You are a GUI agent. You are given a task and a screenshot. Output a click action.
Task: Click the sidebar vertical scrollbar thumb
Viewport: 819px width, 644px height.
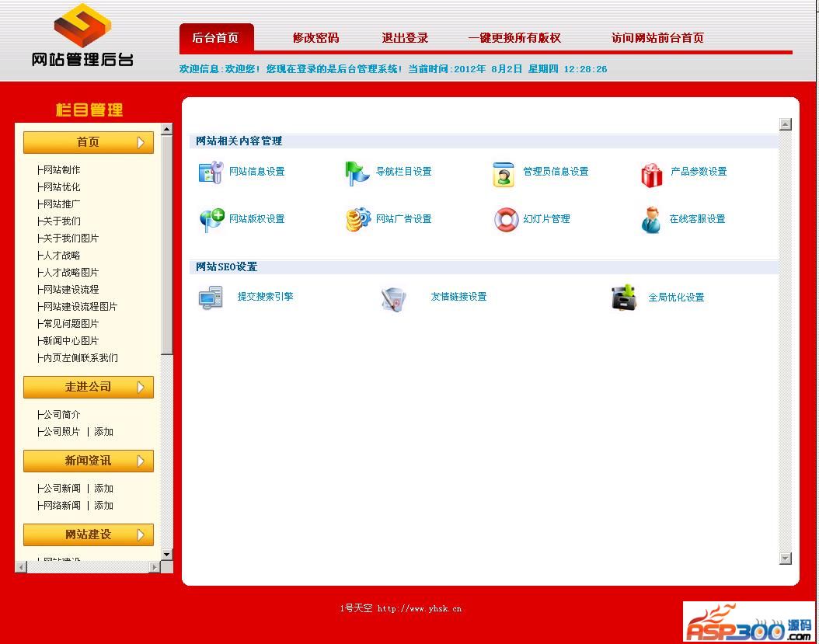click(166, 245)
